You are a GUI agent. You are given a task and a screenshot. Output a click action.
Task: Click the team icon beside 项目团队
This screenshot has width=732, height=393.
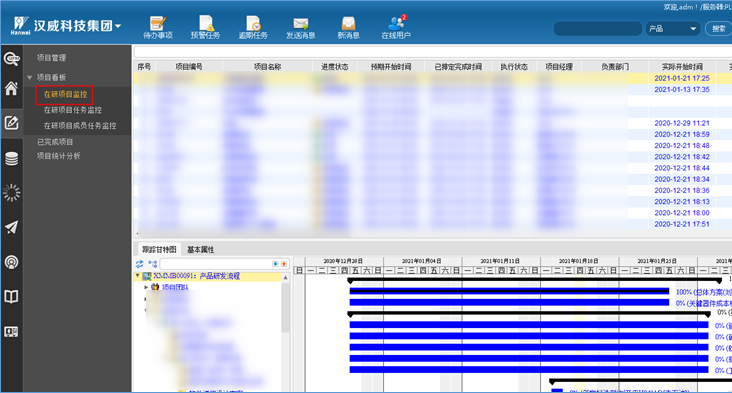[155, 287]
